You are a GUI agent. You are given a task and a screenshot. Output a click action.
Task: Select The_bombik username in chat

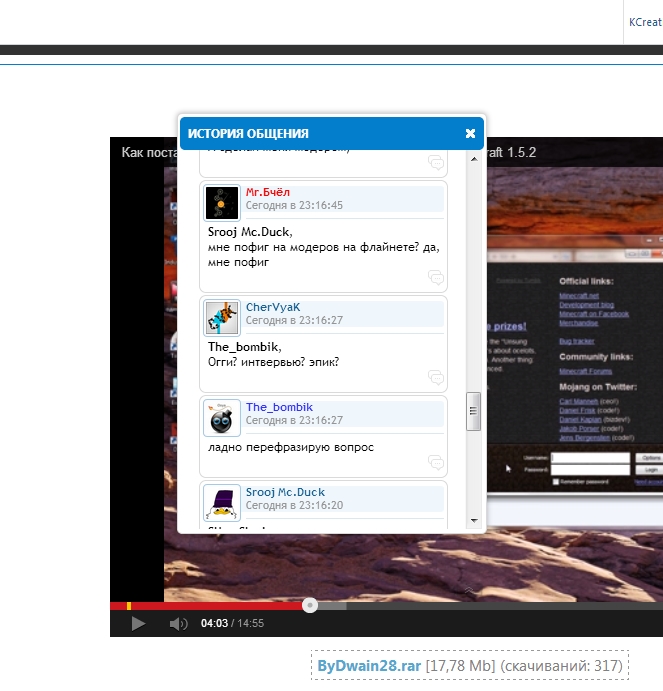coord(279,407)
